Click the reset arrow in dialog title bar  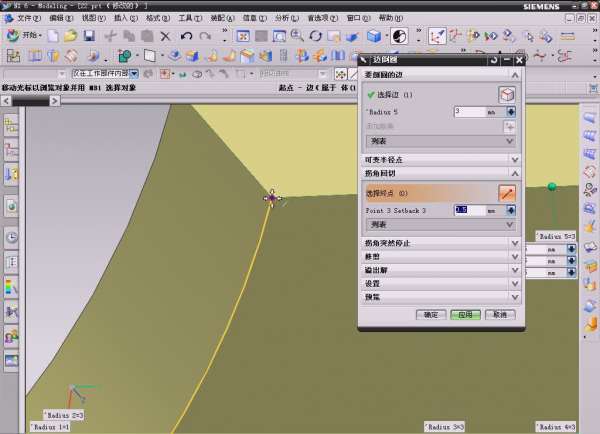coord(494,60)
